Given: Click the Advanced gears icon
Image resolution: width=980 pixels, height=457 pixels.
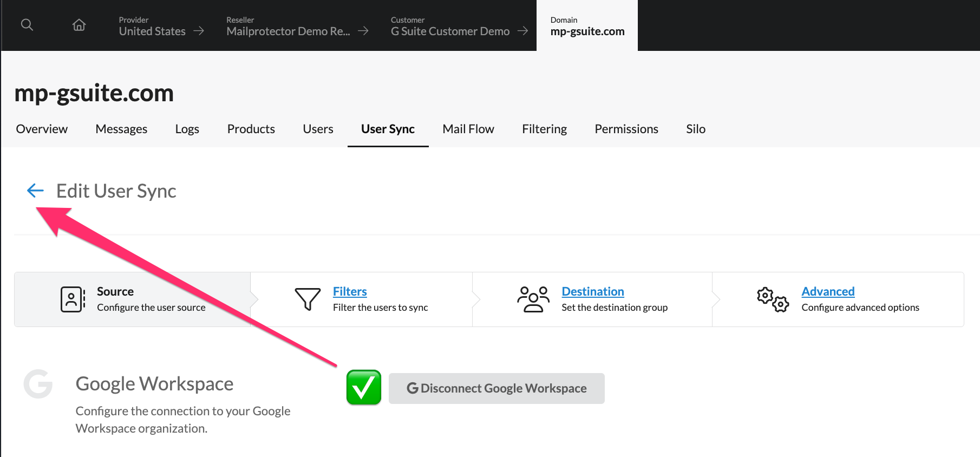Looking at the screenshot, I should click(x=773, y=299).
